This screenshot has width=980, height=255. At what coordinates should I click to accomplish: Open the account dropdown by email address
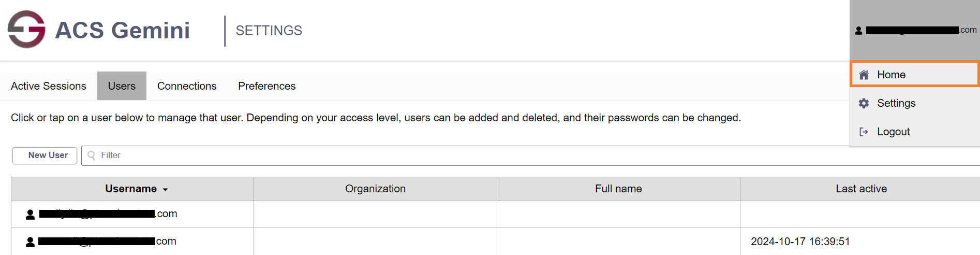tap(916, 30)
